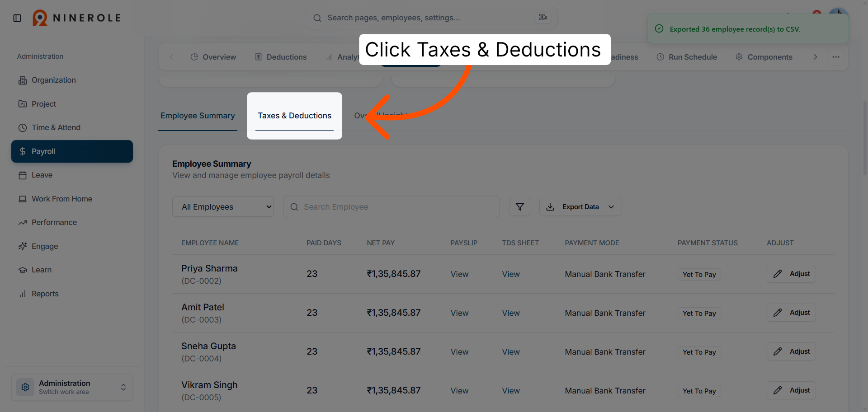
Task: Open Reports section
Action: (x=72, y=294)
